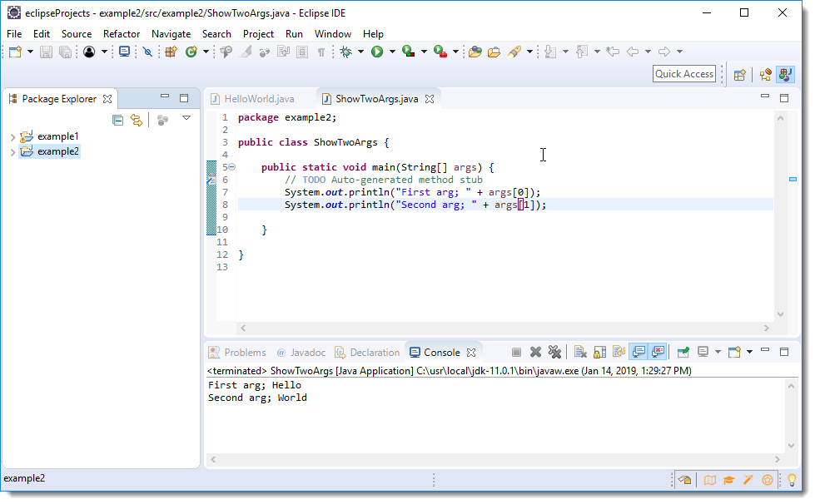This screenshot has width=815, height=504.
Task: Click the Terminate square icon in the Console
Action: [516, 352]
